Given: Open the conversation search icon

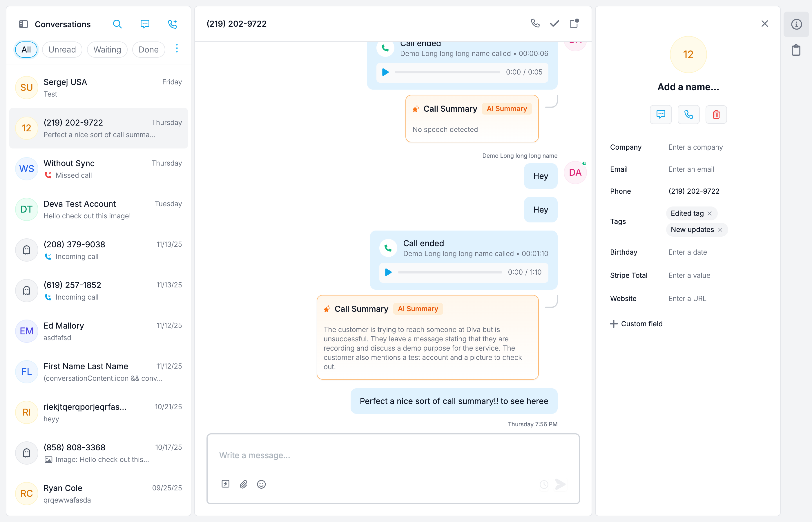Looking at the screenshot, I should click(x=117, y=24).
